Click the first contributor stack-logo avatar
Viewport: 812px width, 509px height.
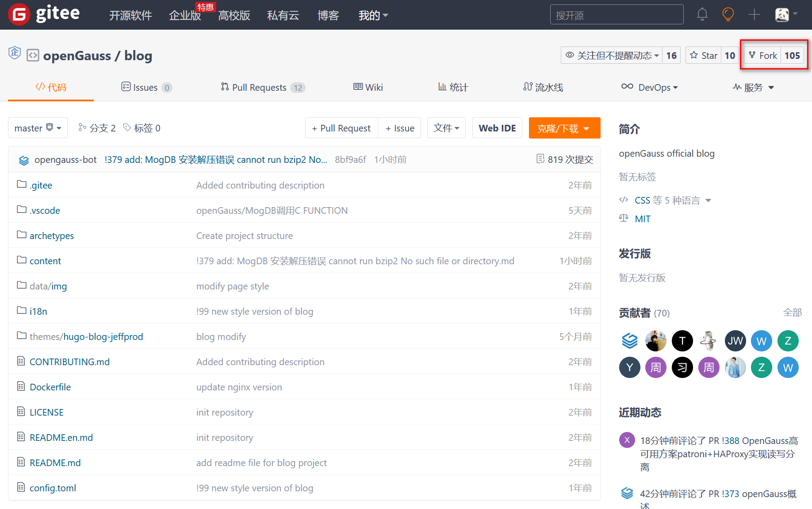[630, 341]
